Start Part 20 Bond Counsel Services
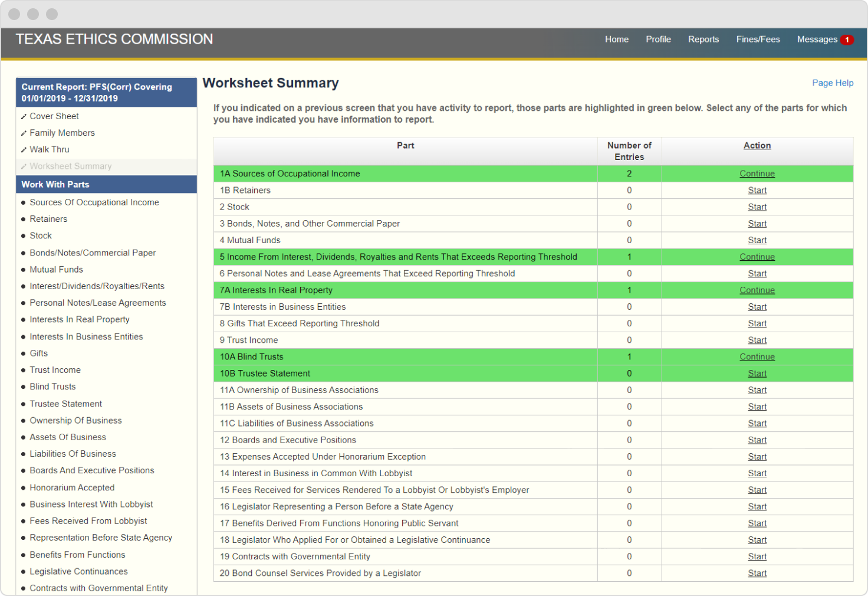Image resolution: width=868 pixels, height=596 pixels. coord(757,573)
